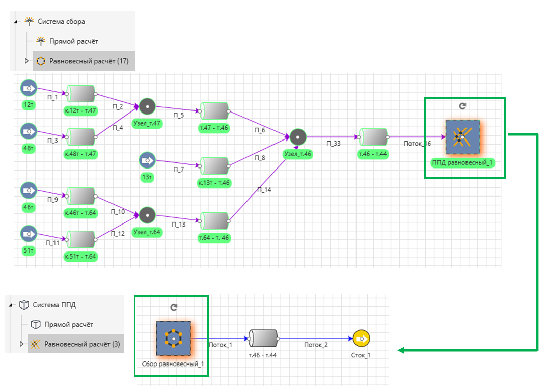The image size is (548, 392).
Task: Select the П_33 stream label
Action: pyautogui.click(x=334, y=143)
